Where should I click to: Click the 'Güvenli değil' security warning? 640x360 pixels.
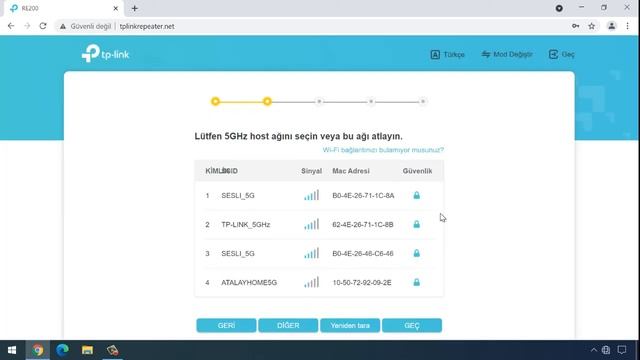pyautogui.click(x=85, y=26)
